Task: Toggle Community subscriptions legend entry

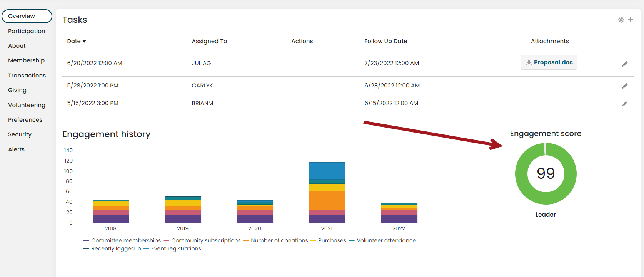Action: coord(202,240)
